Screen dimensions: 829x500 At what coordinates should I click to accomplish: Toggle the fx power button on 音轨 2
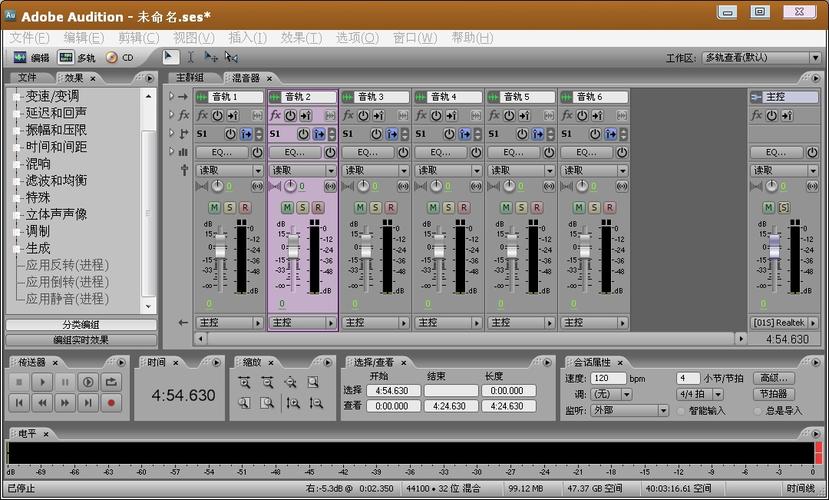click(x=290, y=115)
